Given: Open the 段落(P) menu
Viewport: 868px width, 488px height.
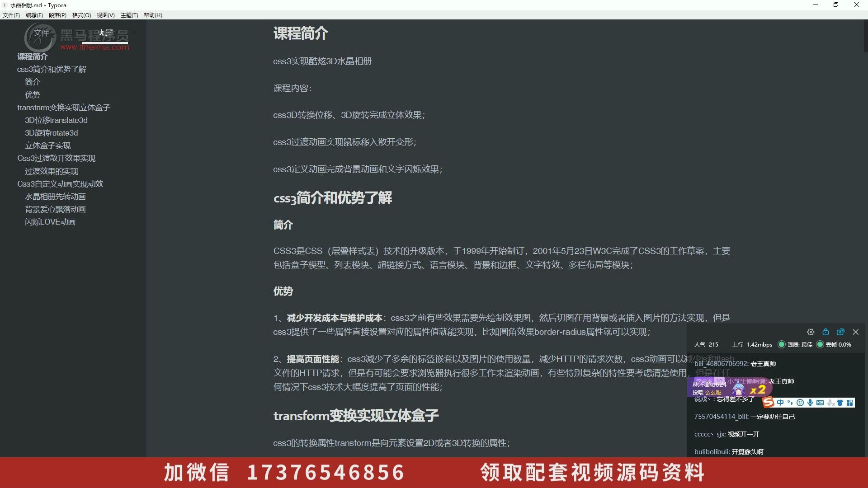Looking at the screenshot, I should coord(57,15).
